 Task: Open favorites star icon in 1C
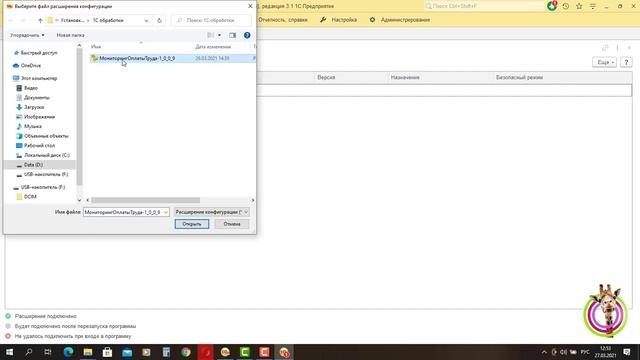579,6
